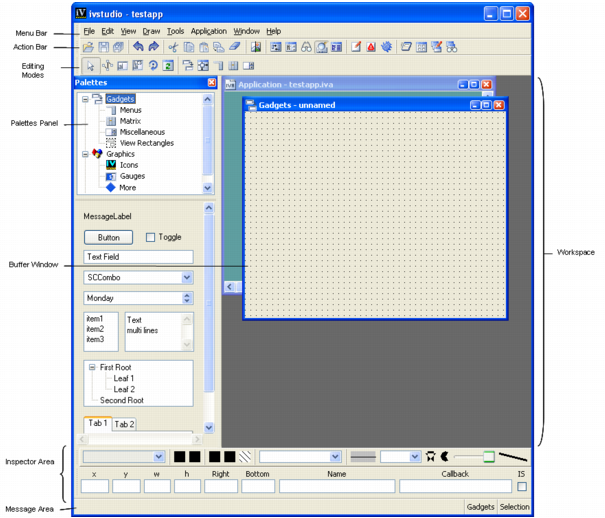The image size is (605, 518).
Task: Select the arrow Selection editing mode
Action: coord(89,65)
